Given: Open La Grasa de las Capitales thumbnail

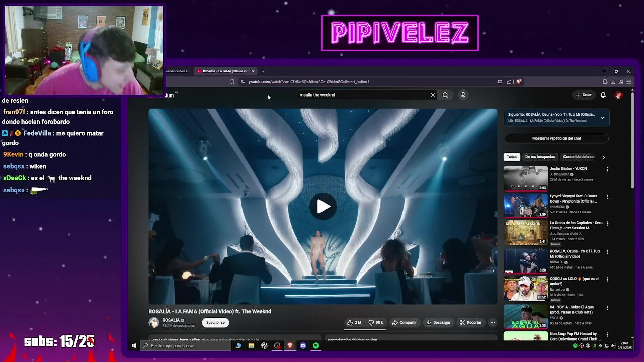Looking at the screenshot, I should 526,232.
